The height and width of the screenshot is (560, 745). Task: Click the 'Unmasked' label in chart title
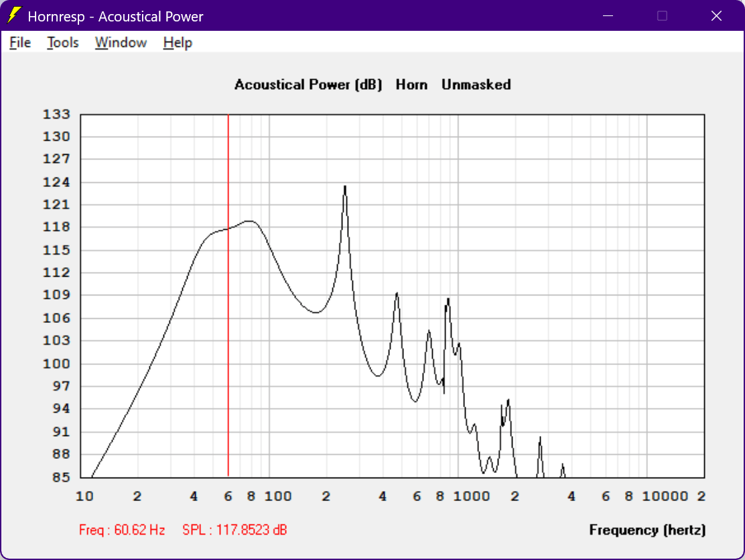(476, 84)
